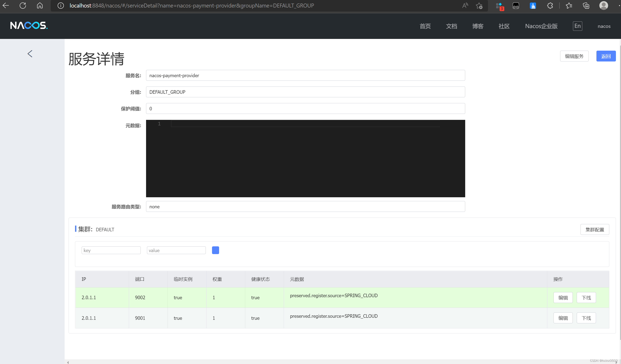Collapse the sidebar with left chevron
This screenshot has height=364, width=621.
30,54
